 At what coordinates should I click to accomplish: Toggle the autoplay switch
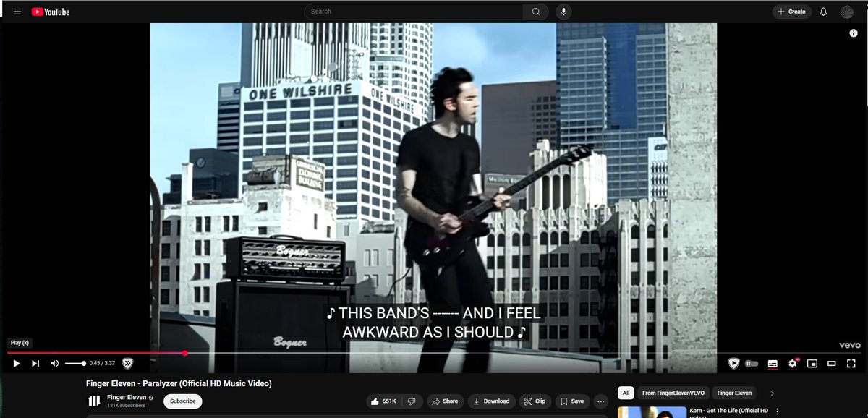coord(752,363)
